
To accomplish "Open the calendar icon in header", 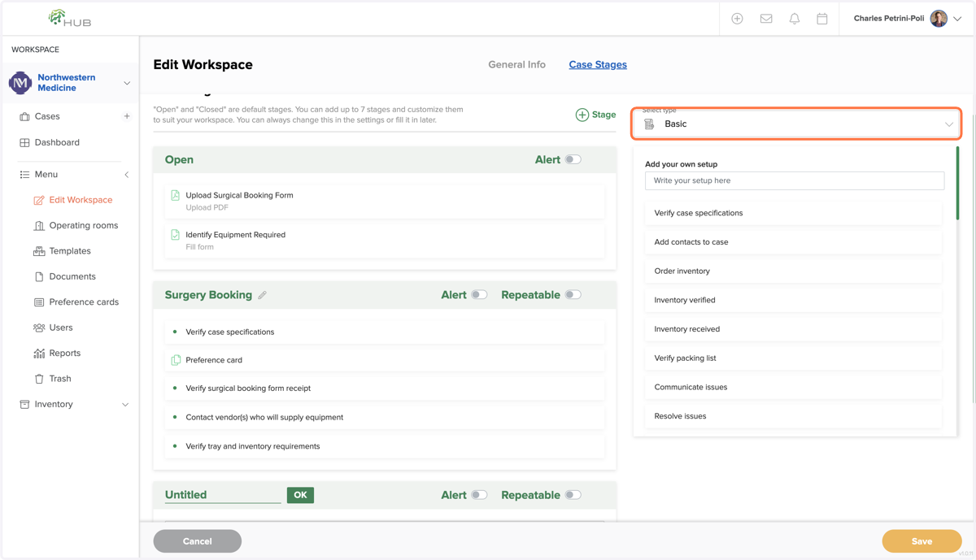I will (x=822, y=19).
